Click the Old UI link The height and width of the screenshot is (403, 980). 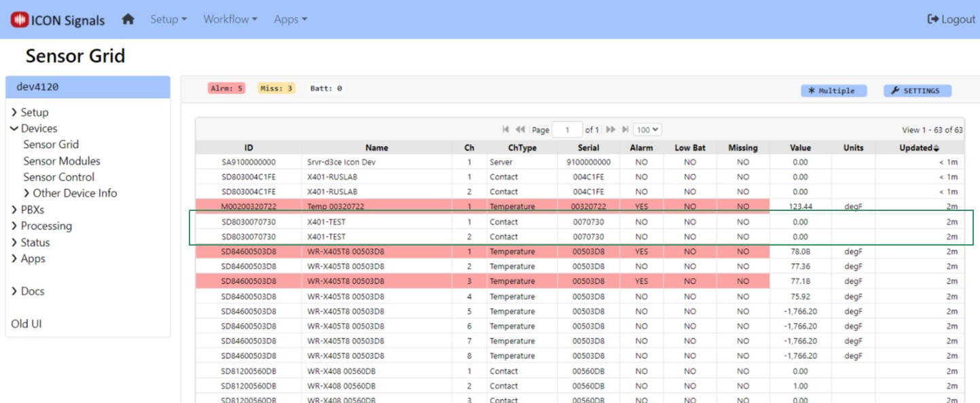26,324
